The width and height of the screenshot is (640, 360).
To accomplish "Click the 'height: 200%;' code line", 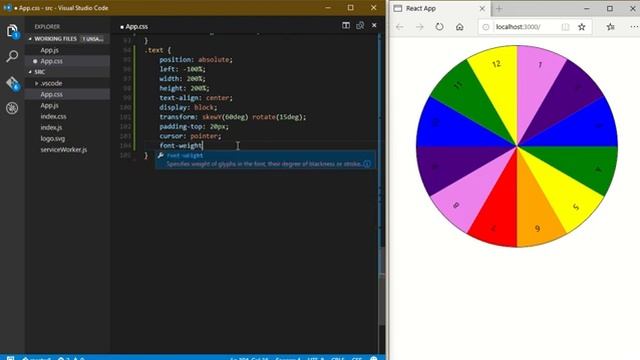I will 184,88.
